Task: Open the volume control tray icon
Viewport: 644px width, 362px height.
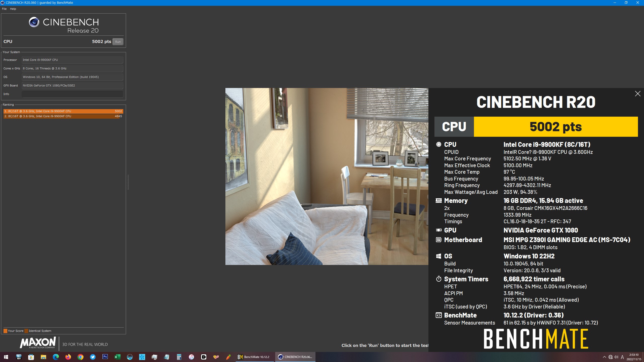Action: [616, 357]
